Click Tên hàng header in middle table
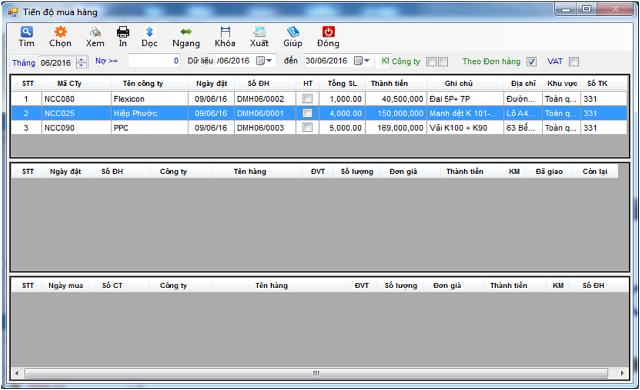The width and height of the screenshot is (640, 390). [250, 172]
